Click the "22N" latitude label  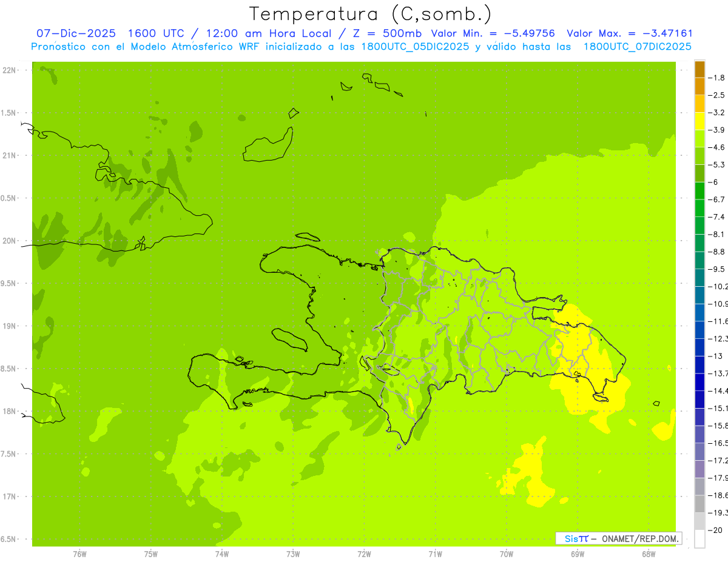(x=9, y=70)
